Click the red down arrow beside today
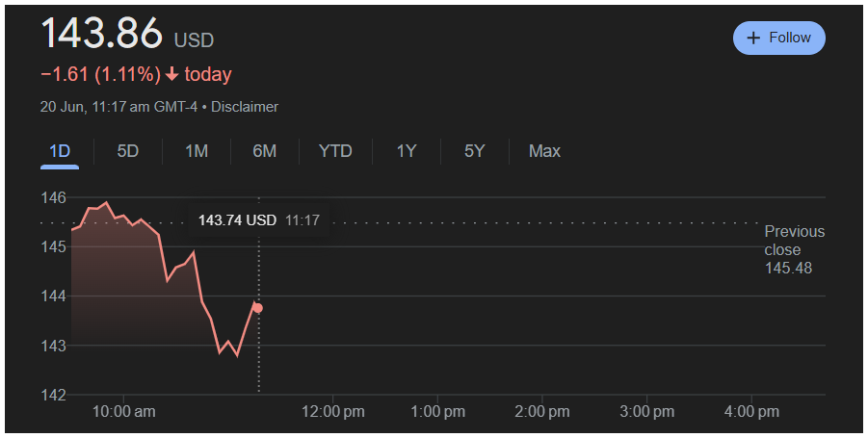This screenshot has height=438, width=868. pos(172,75)
